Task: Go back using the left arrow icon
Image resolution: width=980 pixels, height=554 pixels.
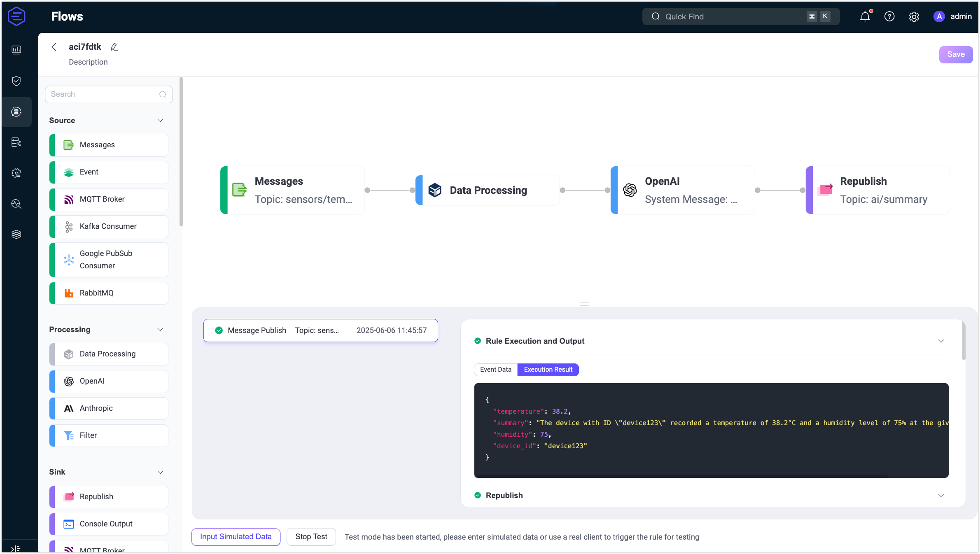Action: (54, 47)
